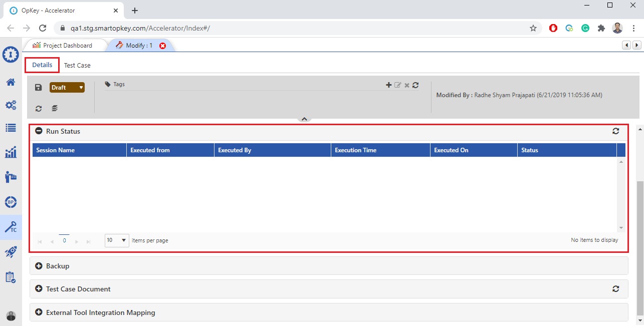Click the Executed On column header

[451, 150]
